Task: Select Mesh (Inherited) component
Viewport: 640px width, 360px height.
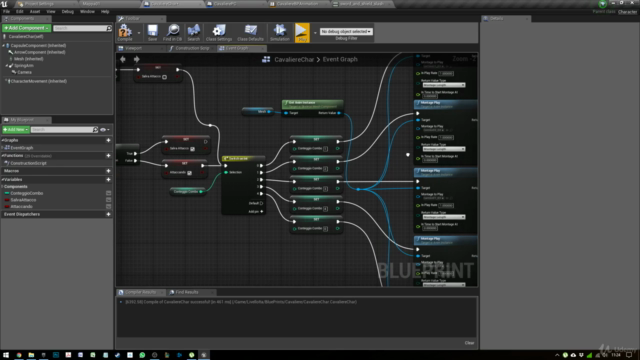Action: (x=28, y=59)
